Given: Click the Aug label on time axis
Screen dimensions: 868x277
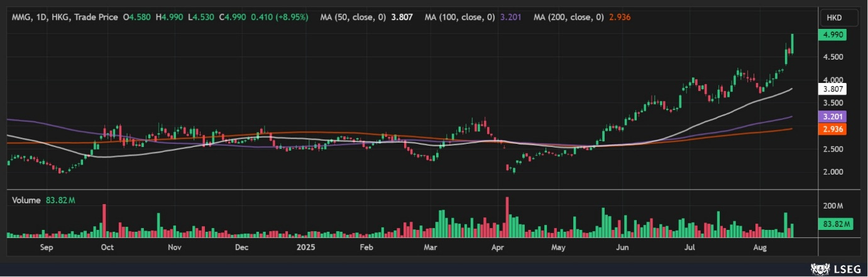Looking at the screenshot, I should click(x=759, y=248).
